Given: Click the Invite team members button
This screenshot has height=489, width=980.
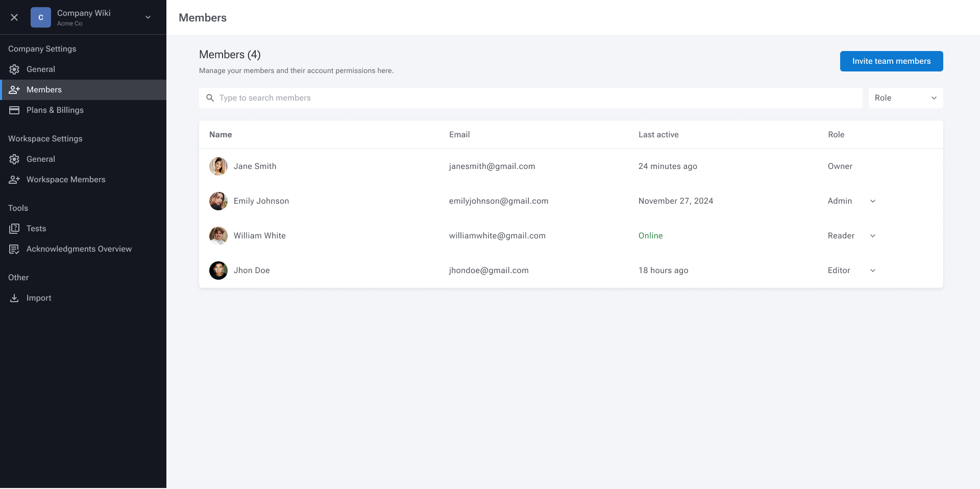Looking at the screenshot, I should point(891,61).
